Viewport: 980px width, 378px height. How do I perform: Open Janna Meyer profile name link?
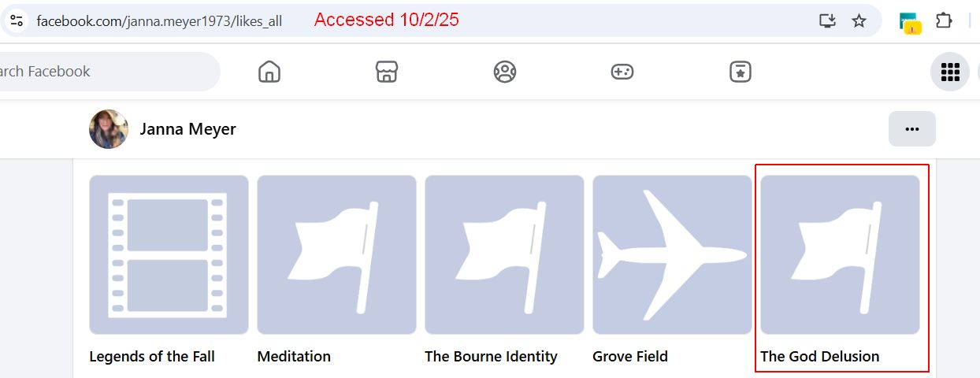click(187, 129)
